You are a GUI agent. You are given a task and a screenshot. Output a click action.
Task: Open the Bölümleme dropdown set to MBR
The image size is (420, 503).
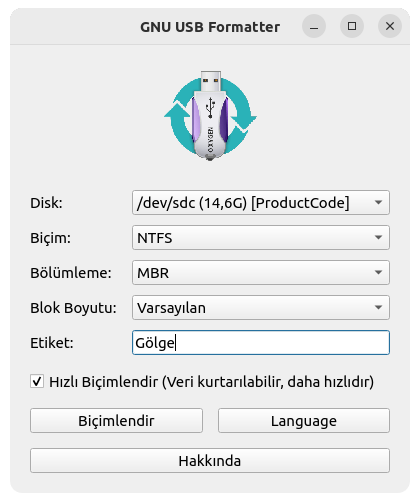[261, 272]
